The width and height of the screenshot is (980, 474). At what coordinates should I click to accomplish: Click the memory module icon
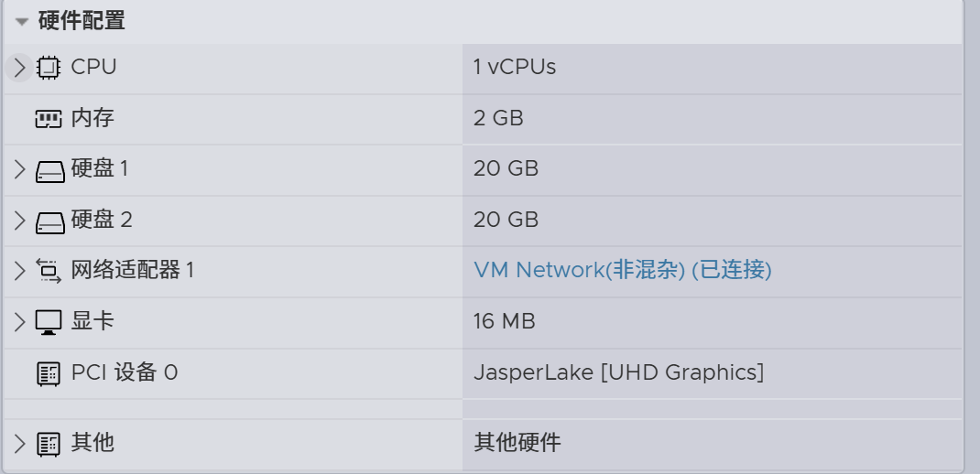(49, 119)
